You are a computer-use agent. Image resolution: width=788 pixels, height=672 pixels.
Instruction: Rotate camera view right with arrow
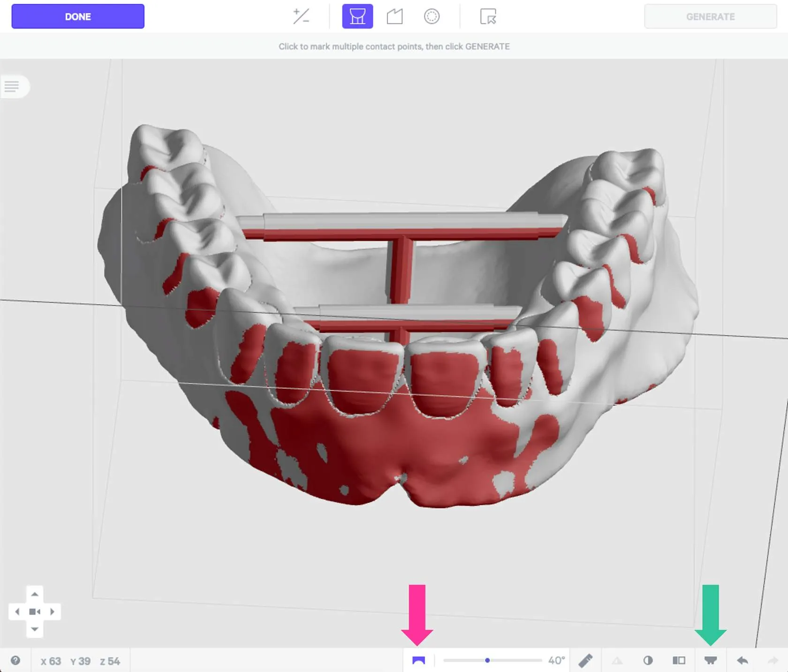click(52, 612)
